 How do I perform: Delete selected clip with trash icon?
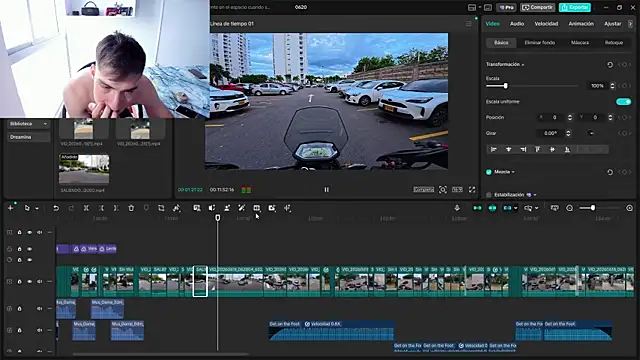point(131,208)
